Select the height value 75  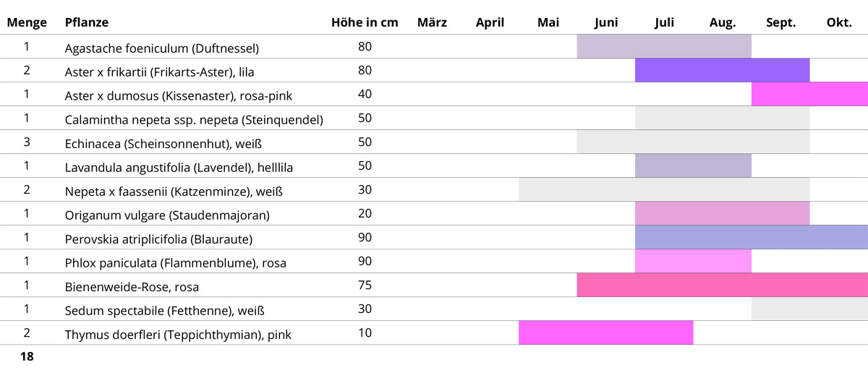pyautogui.click(x=365, y=285)
